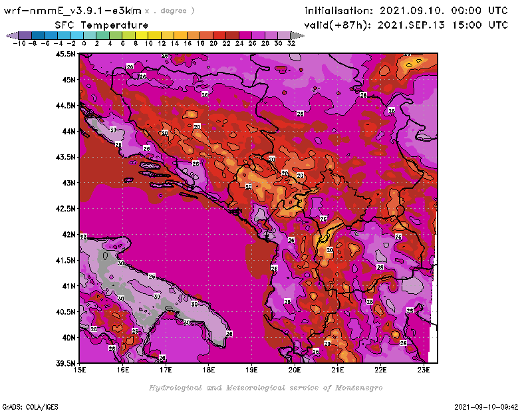This screenshot has height=411, width=532.
Task: Pick the yellow swatch between 8 and 10
Action: 142,35
